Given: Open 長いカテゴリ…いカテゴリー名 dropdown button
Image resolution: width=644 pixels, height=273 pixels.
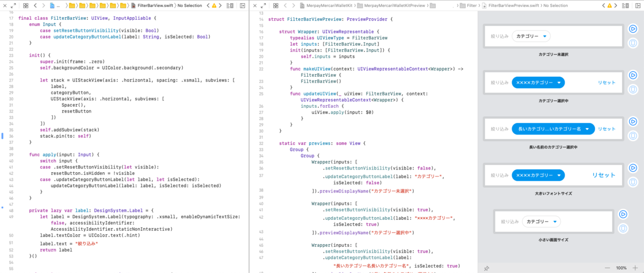Looking at the screenshot, I should [x=553, y=129].
